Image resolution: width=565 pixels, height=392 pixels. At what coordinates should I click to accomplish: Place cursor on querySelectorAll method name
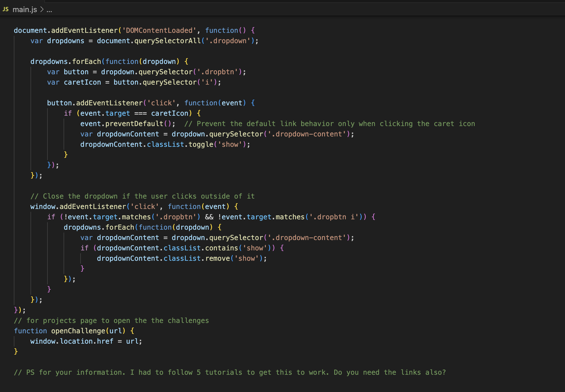tap(167, 41)
